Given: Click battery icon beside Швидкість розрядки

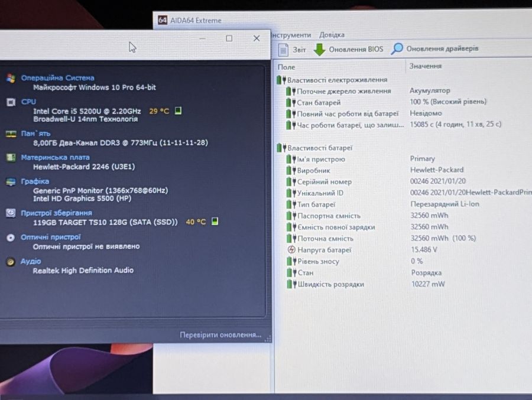Looking at the screenshot, I should tap(291, 284).
